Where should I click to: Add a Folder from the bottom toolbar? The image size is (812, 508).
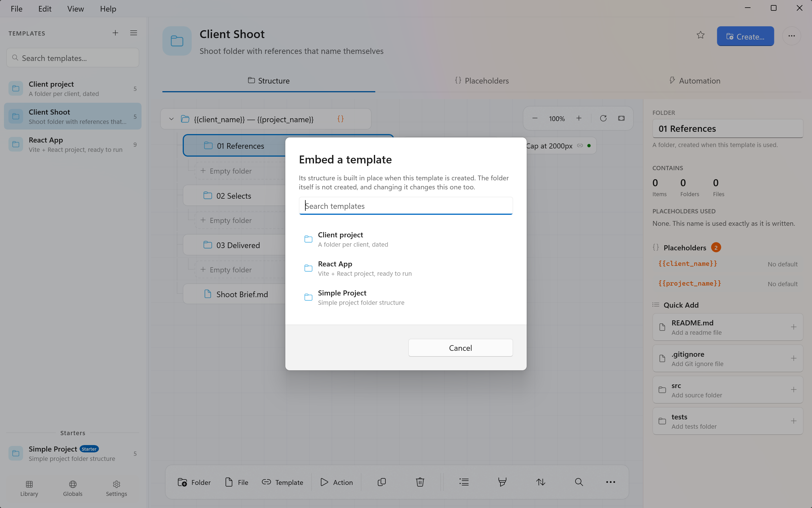(194, 482)
